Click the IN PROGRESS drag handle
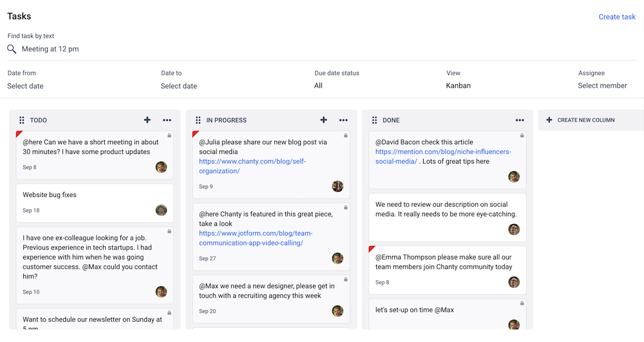Image resolution: width=644 pixels, height=342 pixels. [198, 120]
